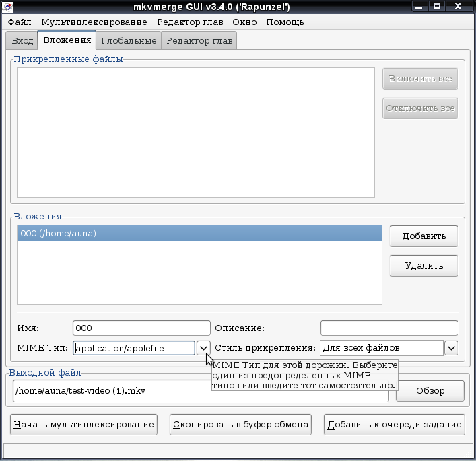Click the Описание text field
The width and height of the screenshot is (476, 461).
point(389,328)
